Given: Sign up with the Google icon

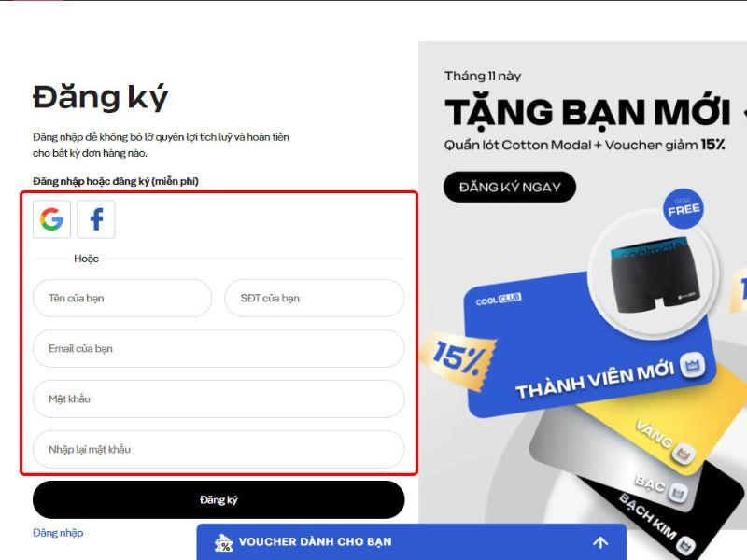Looking at the screenshot, I should click(52, 219).
